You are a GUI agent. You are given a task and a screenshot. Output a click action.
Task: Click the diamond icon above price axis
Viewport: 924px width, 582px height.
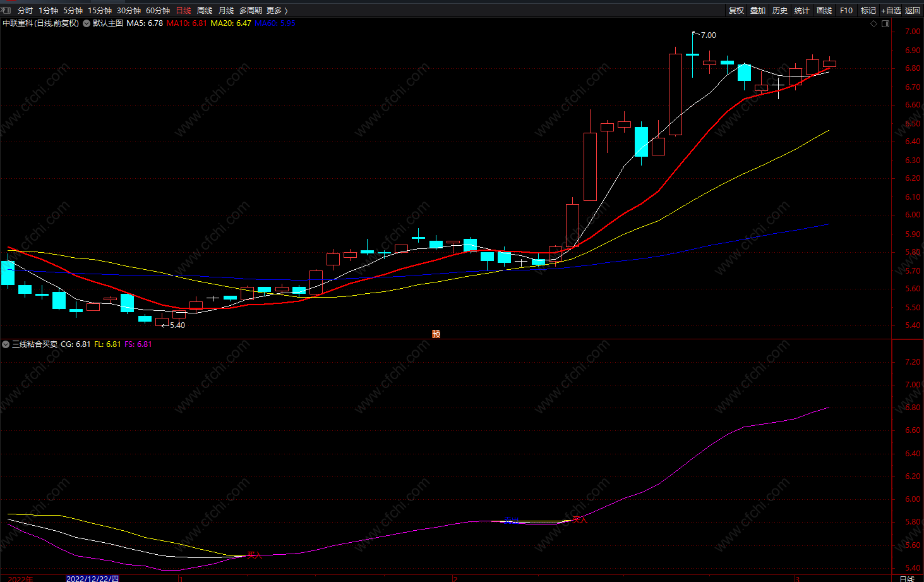(x=874, y=24)
